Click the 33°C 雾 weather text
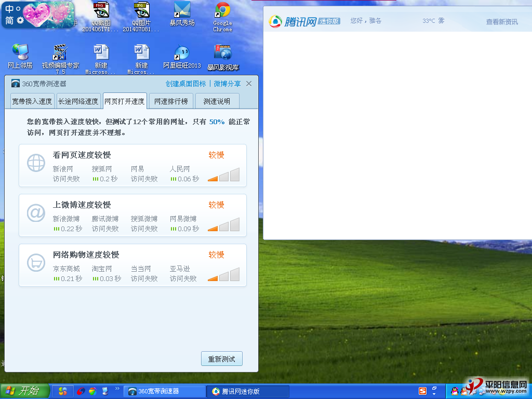 tap(433, 21)
